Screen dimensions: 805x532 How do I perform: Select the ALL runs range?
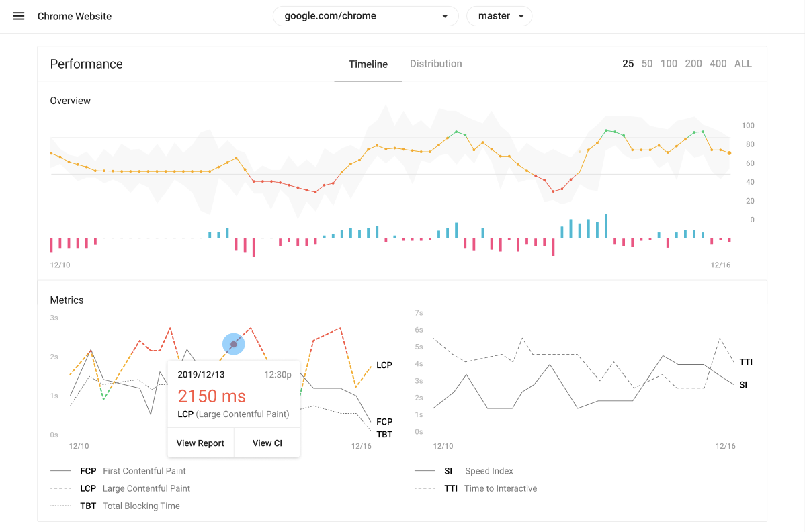click(x=743, y=64)
